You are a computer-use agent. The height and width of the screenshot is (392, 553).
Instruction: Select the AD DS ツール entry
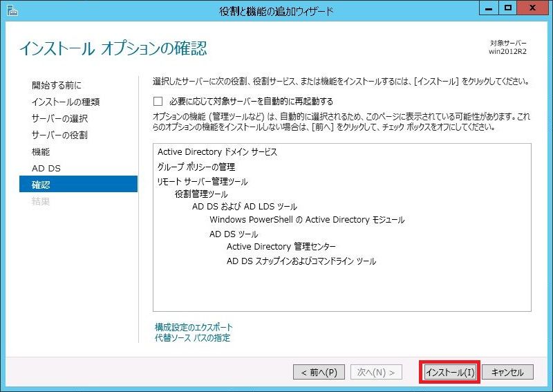point(234,234)
